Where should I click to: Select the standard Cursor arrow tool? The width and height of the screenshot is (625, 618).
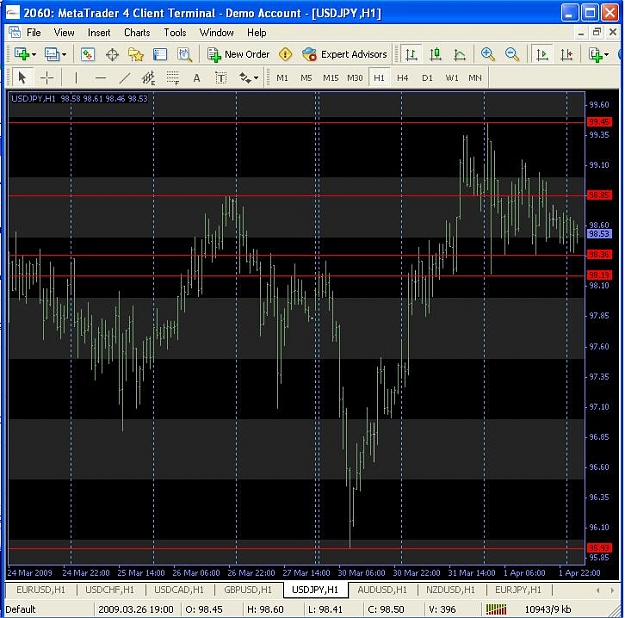(22, 77)
